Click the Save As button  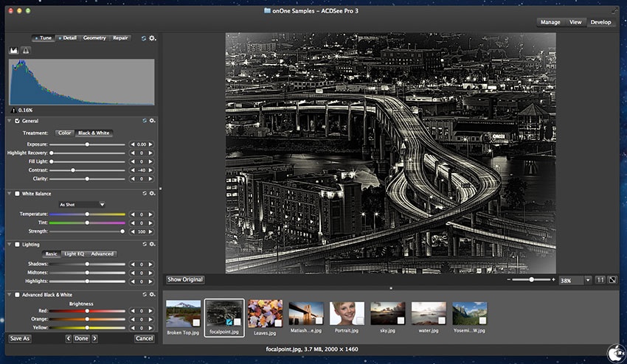point(20,338)
